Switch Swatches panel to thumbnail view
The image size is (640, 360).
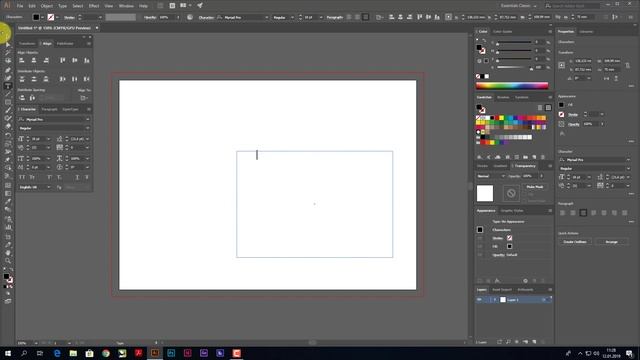coord(548,108)
